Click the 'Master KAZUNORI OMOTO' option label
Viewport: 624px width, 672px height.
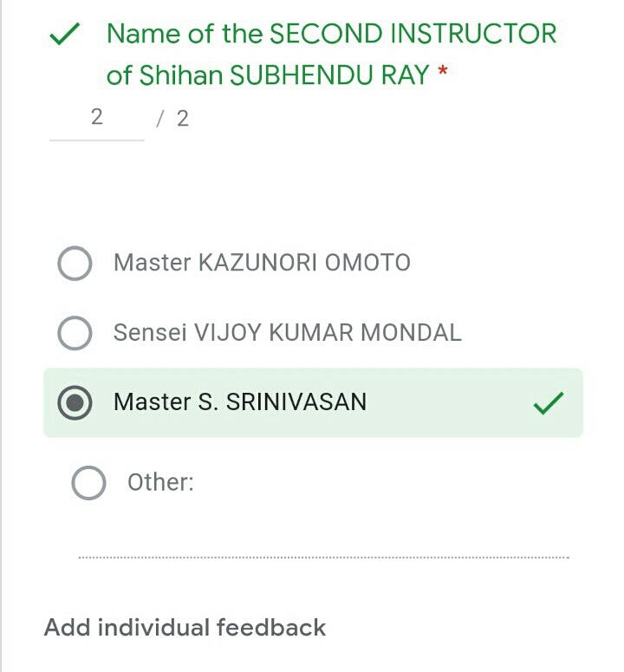[262, 263]
